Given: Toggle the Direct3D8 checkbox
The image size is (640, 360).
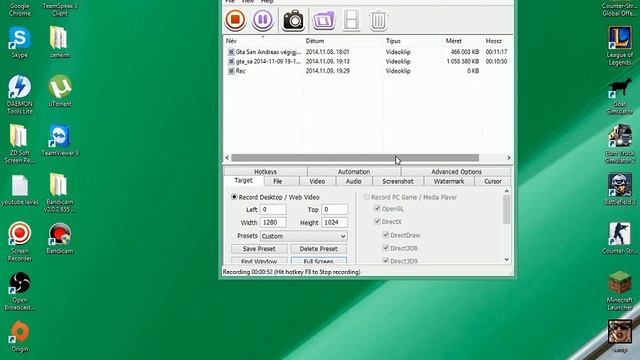Looking at the screenshot, I should [386, 248].
